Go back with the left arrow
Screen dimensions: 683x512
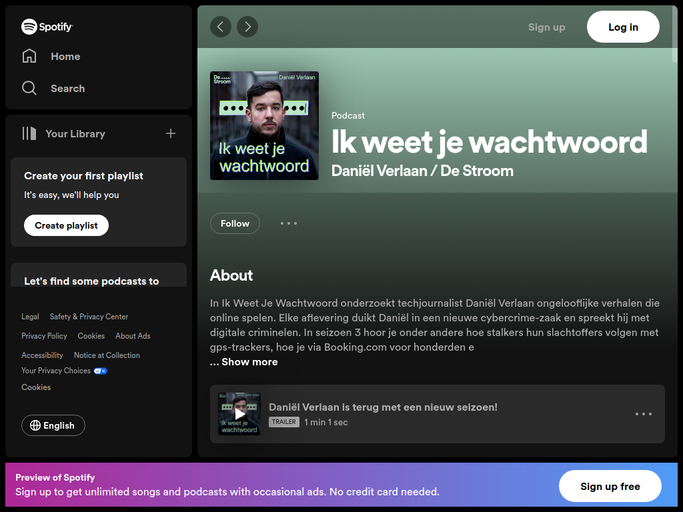[x=221, y=27]
